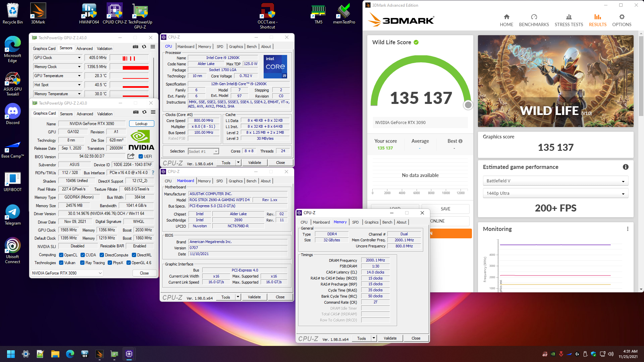Viewport: 644px width, 362px height.
Task: Click the Intel Core i9 12900K processor name field
Action: tap(223, 58)
